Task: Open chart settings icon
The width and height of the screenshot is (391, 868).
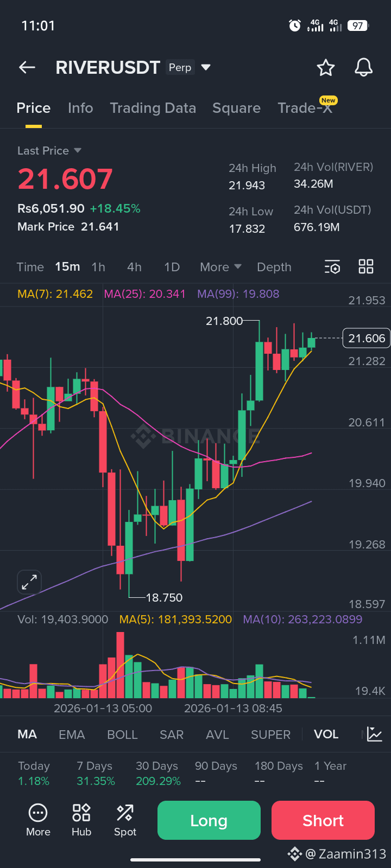Action: (332, 267)
